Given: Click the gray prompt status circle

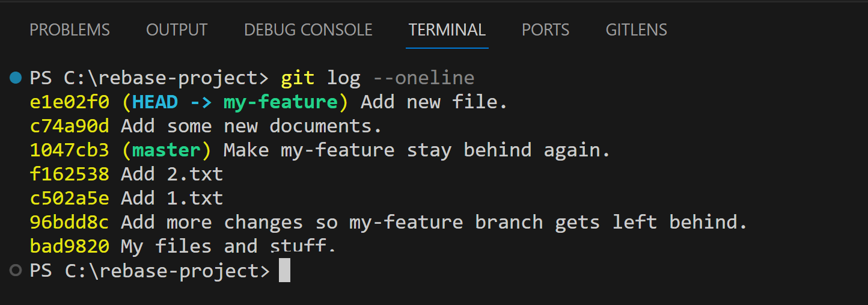Looking at the screenshot, I should (x=16, y=271).
